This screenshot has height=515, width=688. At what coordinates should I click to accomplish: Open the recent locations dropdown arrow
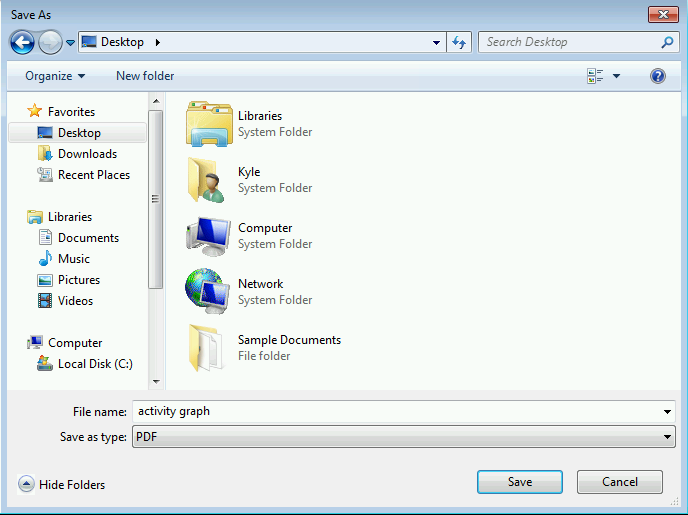tap(70, 43)
